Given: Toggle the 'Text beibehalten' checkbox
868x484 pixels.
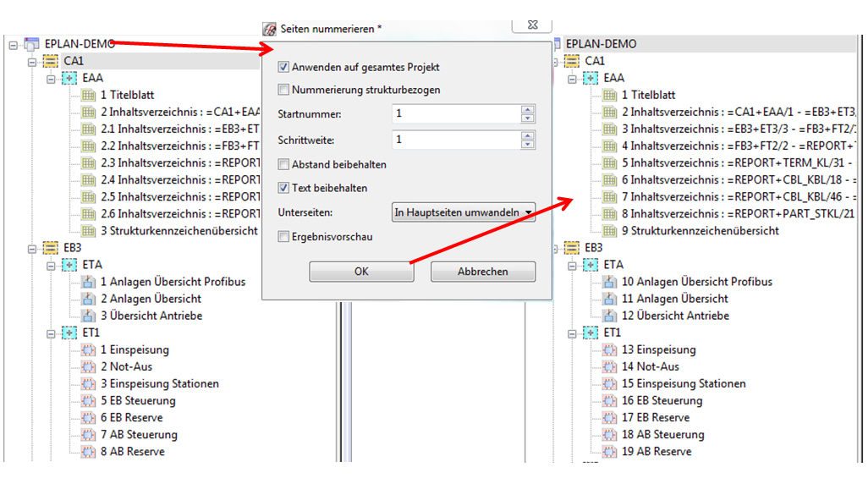Looking at the screenshot, I should point(283,188).
